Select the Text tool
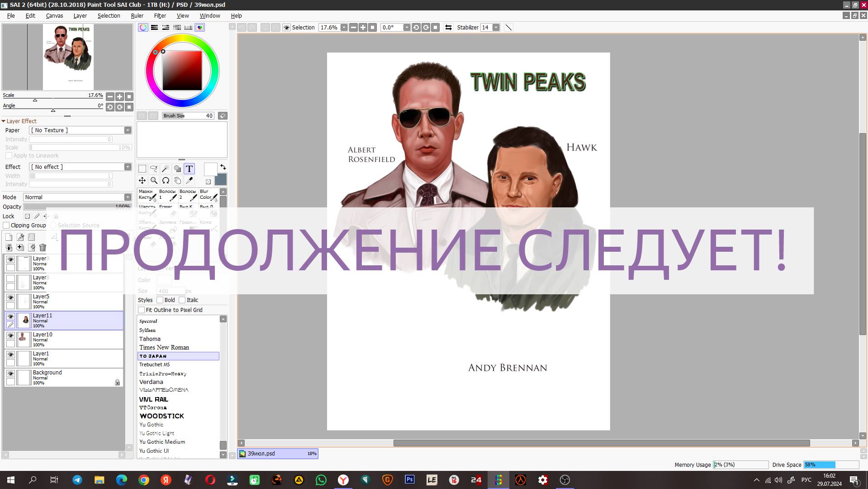The width and height of the screenshot is (868, 489). 189,169
